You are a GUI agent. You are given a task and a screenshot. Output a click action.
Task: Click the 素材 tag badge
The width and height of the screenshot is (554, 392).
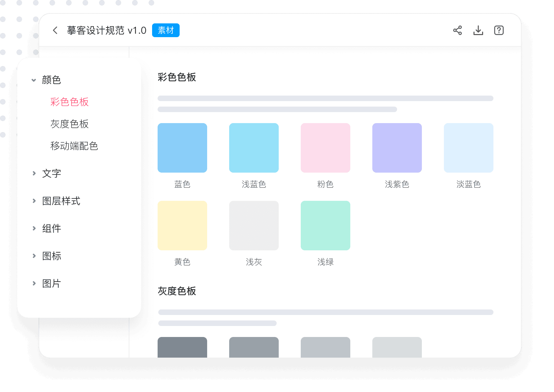point(166,30)
